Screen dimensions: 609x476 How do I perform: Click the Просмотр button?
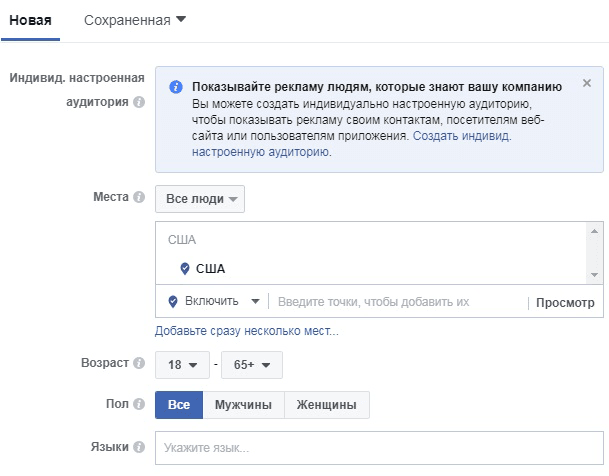565,302
